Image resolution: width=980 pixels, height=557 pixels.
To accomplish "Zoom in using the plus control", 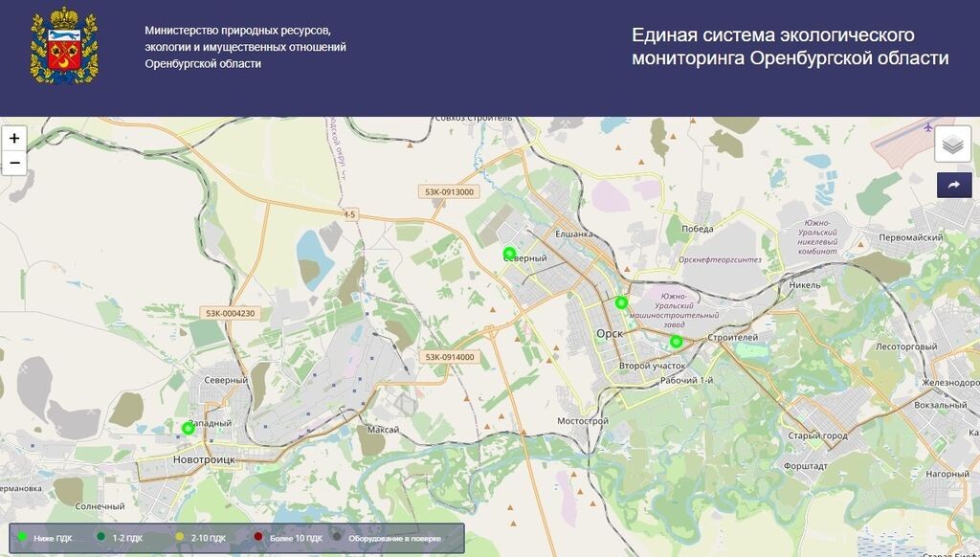I will pyautogui.click(x=13, y=139).
